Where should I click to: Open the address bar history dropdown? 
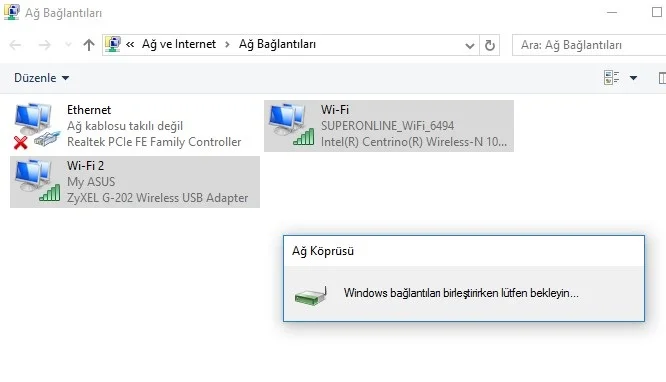(x=469, y=45)
